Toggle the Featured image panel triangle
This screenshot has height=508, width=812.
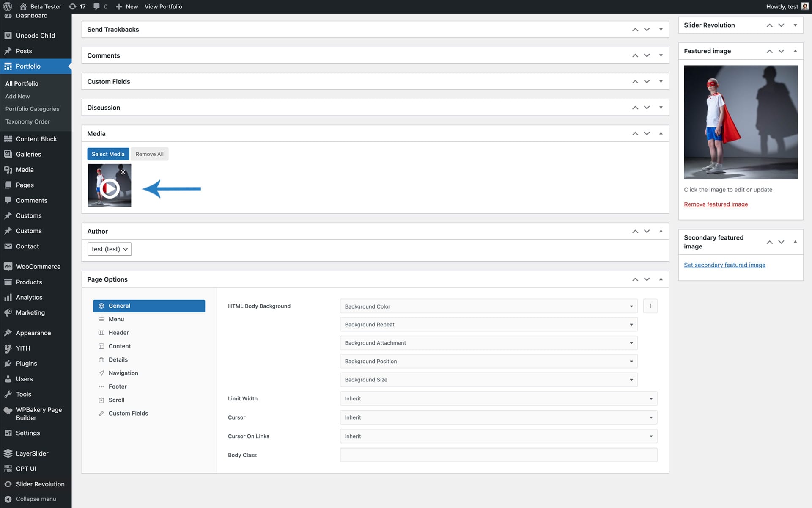coord(795,51)
